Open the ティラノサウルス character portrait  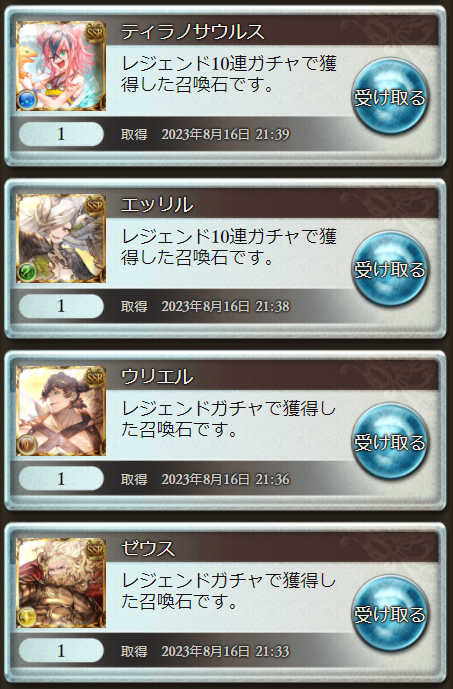[x=61, y=65]
